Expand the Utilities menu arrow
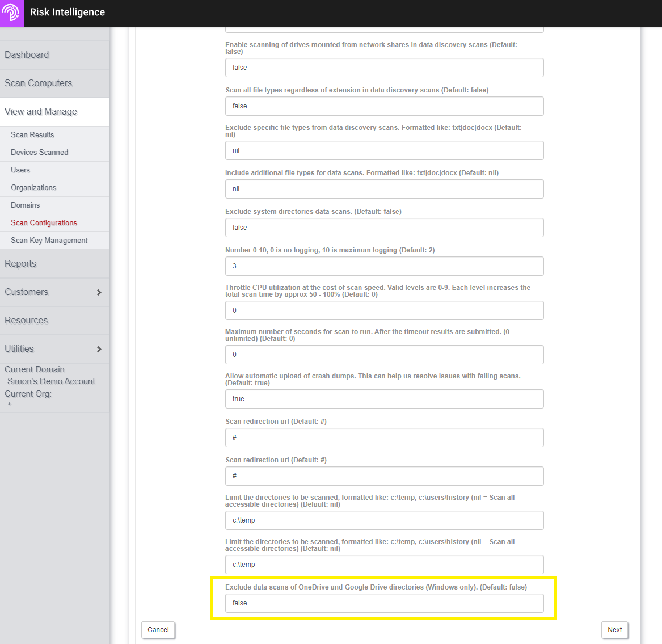This screenshot has width=662, height=644. pyautogui.click(x=99, y=349)
